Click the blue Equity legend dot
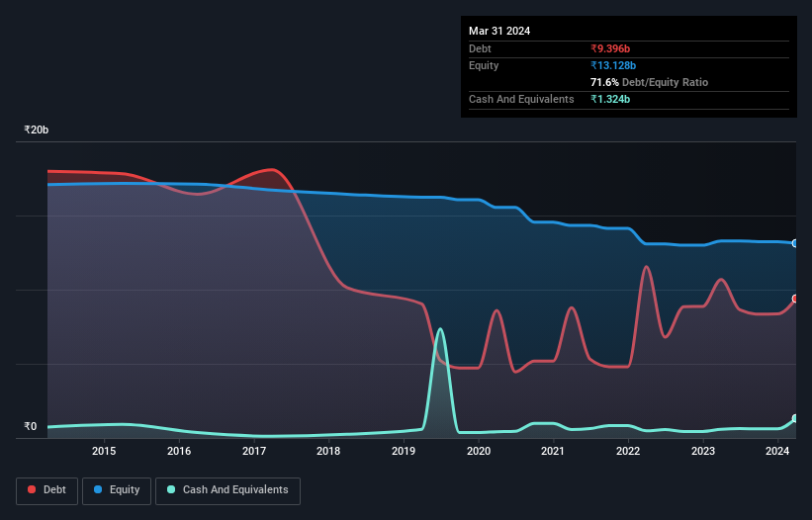Screen dimensions: 812x520 [x=98, y=489]
